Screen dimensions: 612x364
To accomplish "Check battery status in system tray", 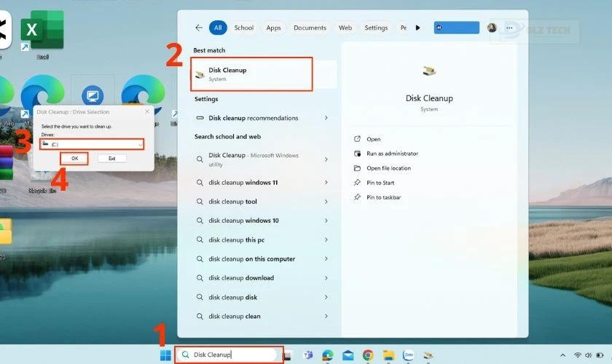I will point(600,355).
